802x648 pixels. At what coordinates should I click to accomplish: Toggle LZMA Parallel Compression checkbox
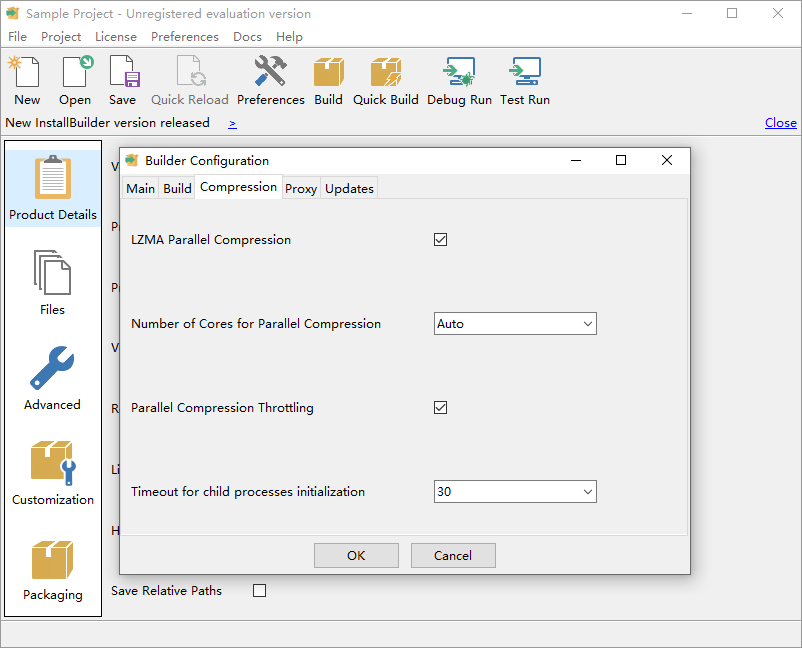tap(440, 239)
